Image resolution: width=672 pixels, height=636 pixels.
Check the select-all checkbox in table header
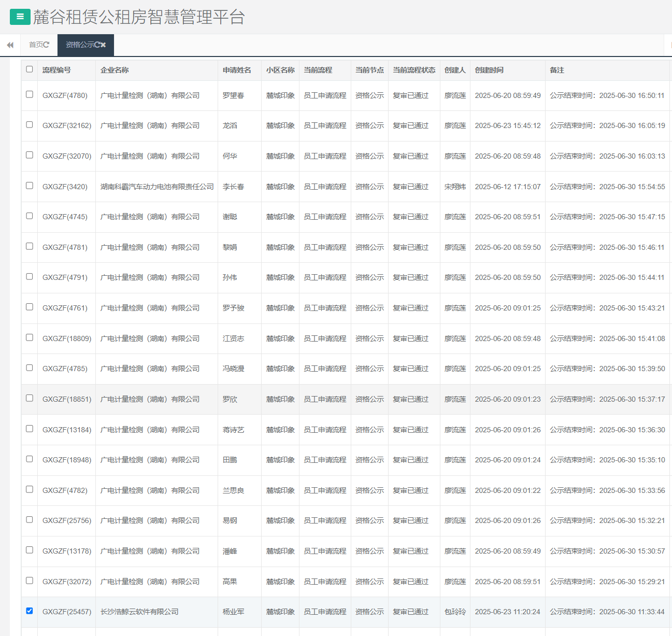(30, 69)
